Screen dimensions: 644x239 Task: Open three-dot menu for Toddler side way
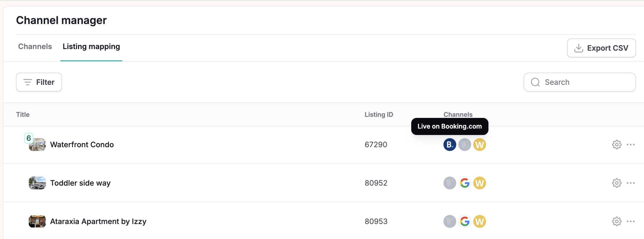pyautogui.click(x=630, y=183)
